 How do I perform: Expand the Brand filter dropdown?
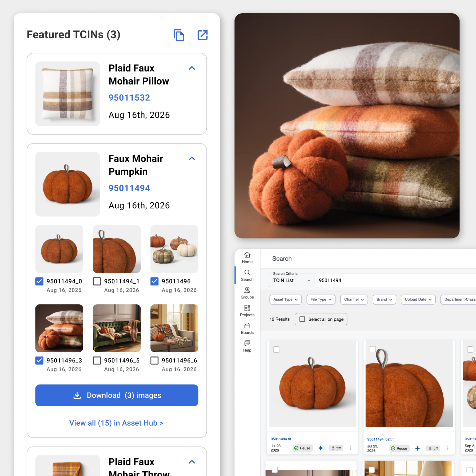coord(384,299)
